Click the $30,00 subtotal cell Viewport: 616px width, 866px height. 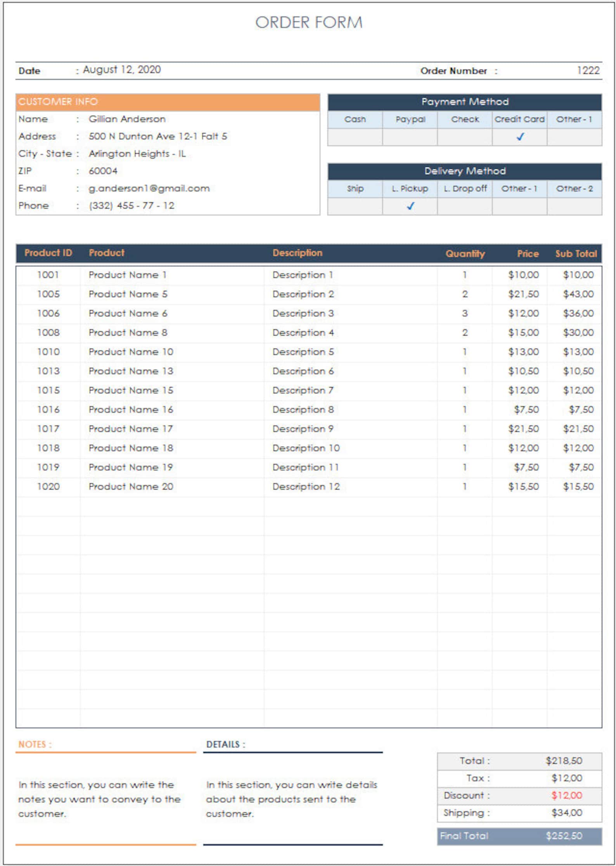pos(574,333)
